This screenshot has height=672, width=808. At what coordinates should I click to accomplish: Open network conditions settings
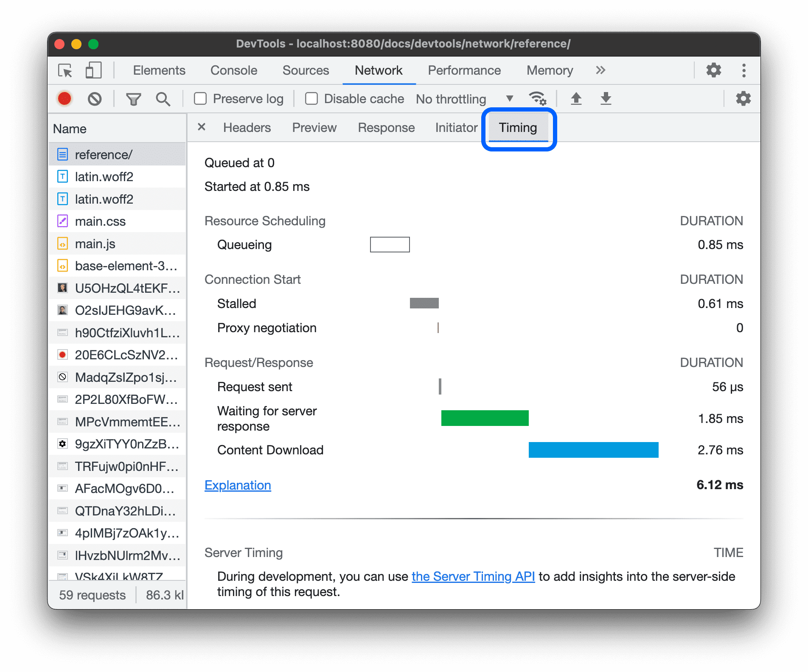(538, 98)
